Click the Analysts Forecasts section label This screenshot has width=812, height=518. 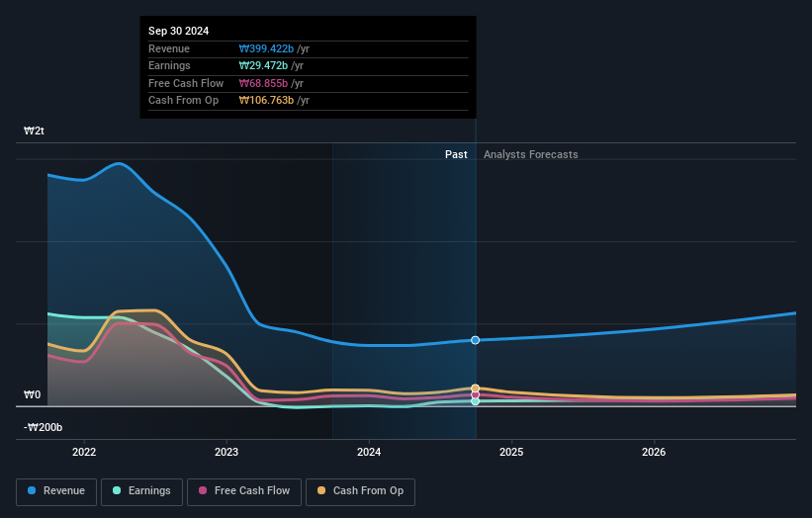click(x=530, y=154)
